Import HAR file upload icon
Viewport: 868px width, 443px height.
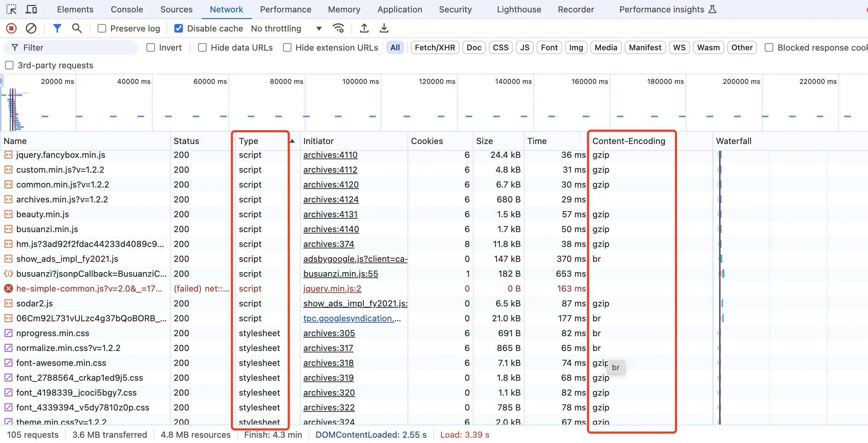coord(364,28)
